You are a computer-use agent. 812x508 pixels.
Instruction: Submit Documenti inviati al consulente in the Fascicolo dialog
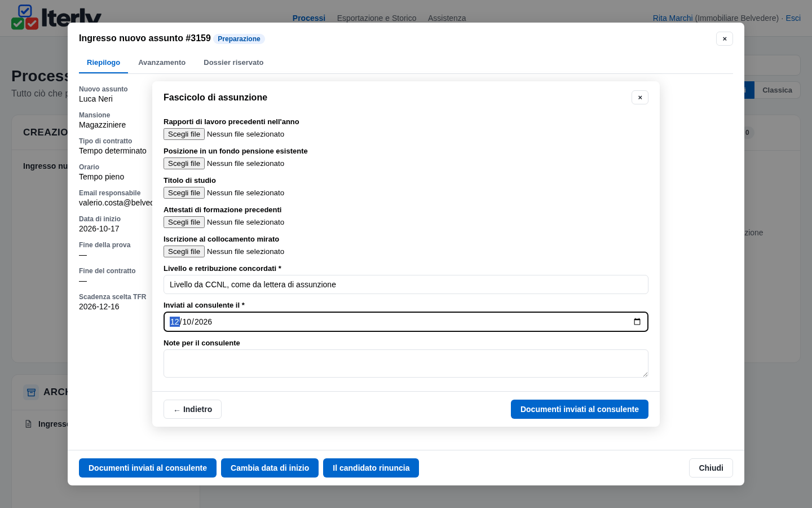coord(580,409)
